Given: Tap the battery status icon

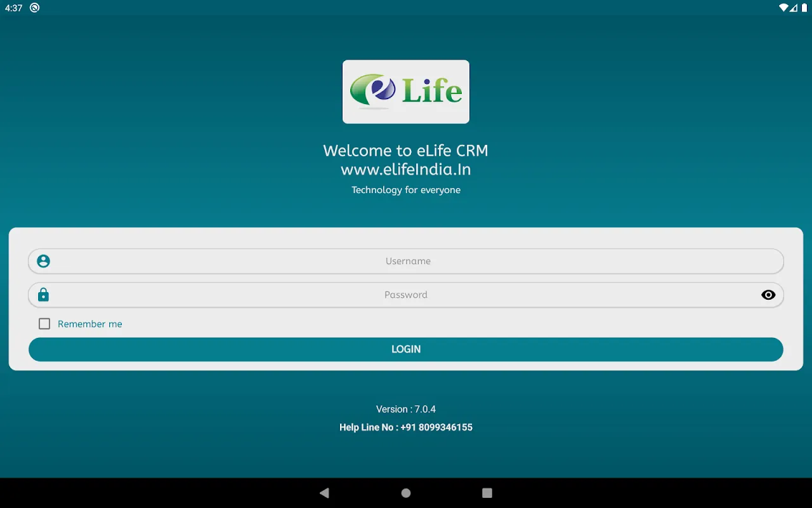Looking at the screenshot, I should [x=804, y=8].
